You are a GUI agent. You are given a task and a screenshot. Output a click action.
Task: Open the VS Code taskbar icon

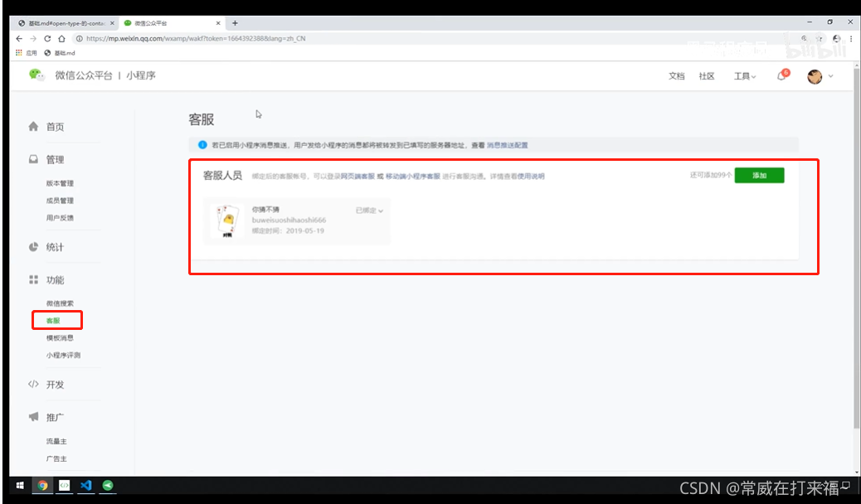click(86, 485)
